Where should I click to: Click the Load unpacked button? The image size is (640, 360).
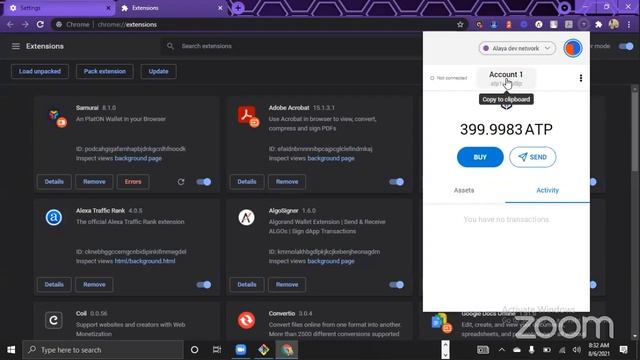(40, 71)
